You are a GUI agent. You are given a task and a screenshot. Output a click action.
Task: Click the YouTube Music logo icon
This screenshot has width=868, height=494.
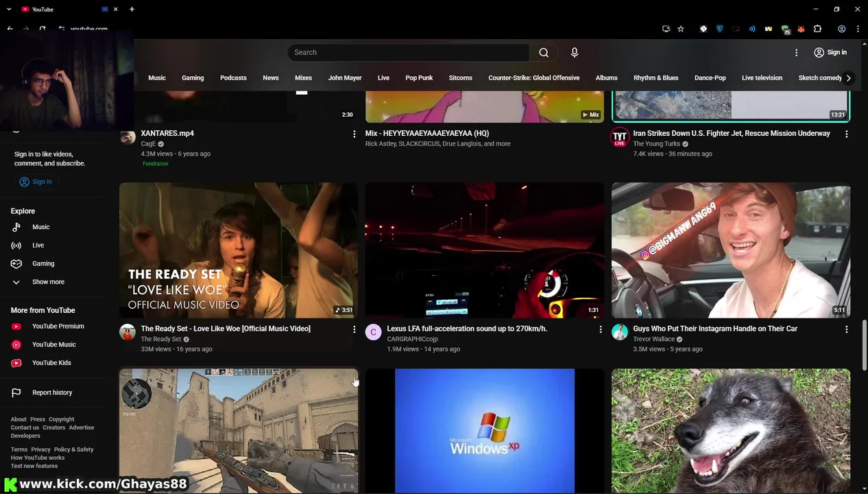[x=16, y=345]
